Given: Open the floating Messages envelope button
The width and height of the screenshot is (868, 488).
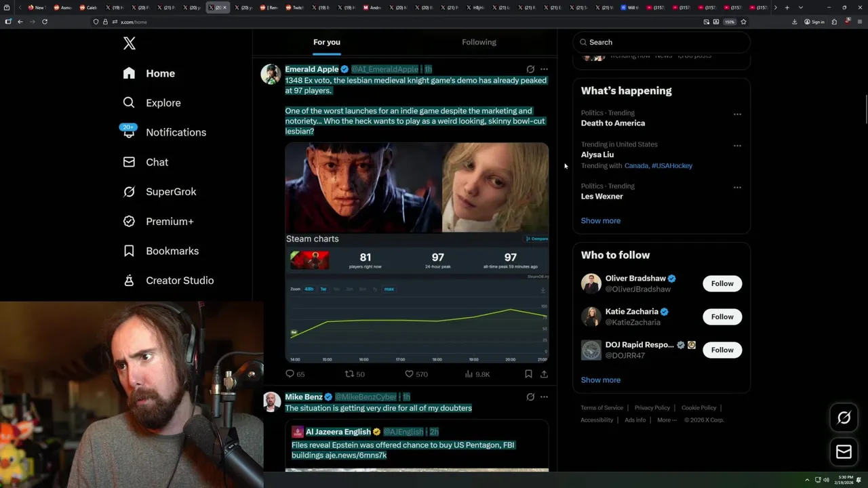Looking at the screenshot, I should [x=844, y=451].
